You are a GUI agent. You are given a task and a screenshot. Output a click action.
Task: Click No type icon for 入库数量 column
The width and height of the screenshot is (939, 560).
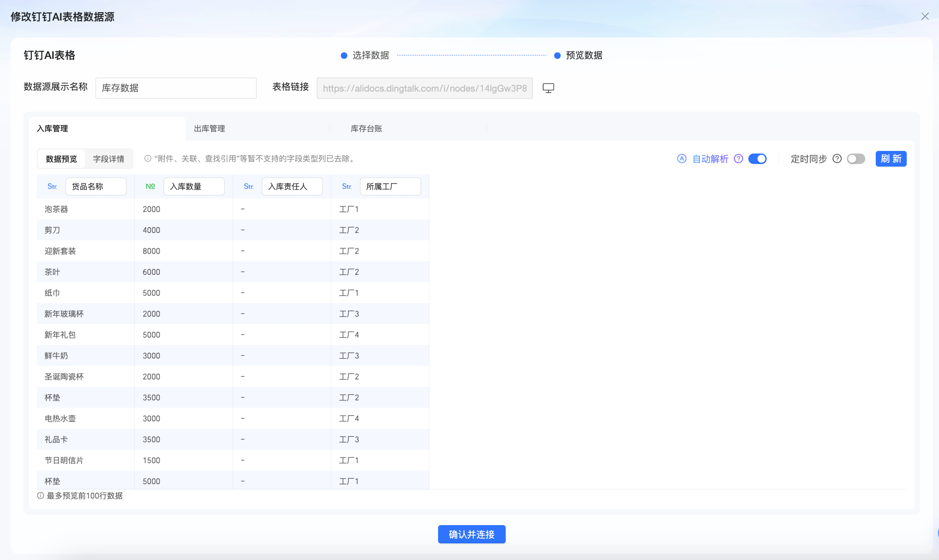click(150, 187)
